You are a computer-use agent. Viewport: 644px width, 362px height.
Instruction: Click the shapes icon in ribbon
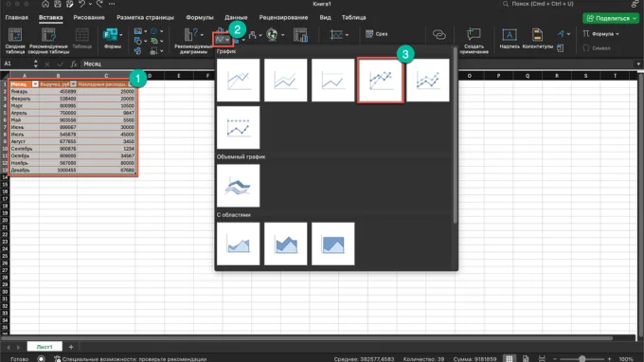[x=138, y=41]
